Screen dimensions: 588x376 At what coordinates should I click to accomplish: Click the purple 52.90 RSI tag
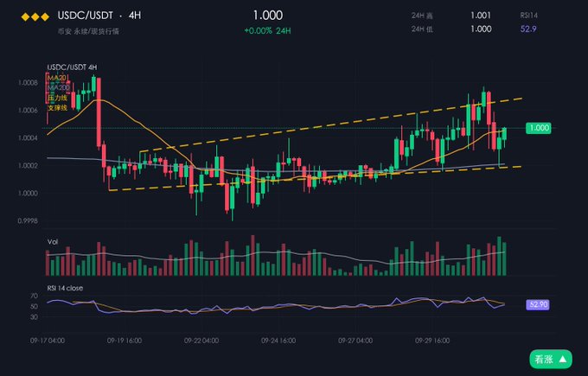[538, 304]
